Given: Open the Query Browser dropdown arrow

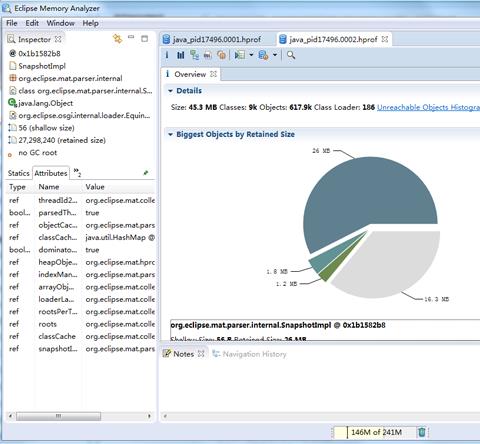Looking at the screenshot, I should pos(275,55).
